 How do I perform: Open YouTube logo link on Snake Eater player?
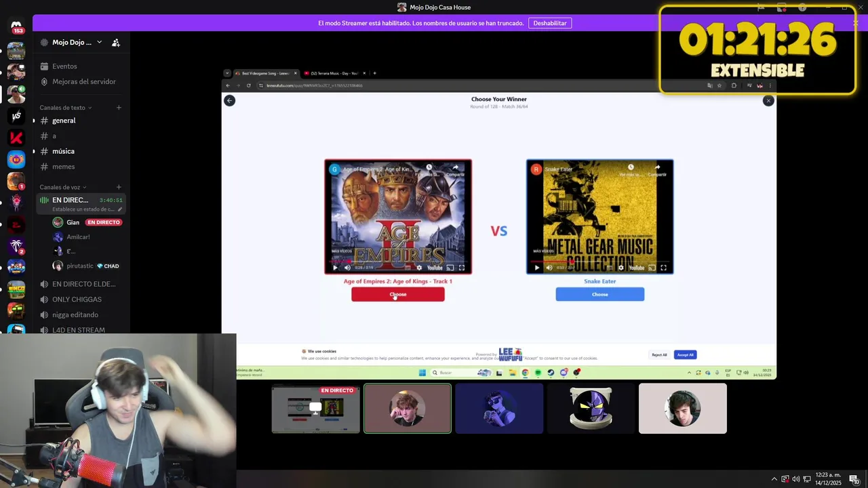tap(637, 268)
